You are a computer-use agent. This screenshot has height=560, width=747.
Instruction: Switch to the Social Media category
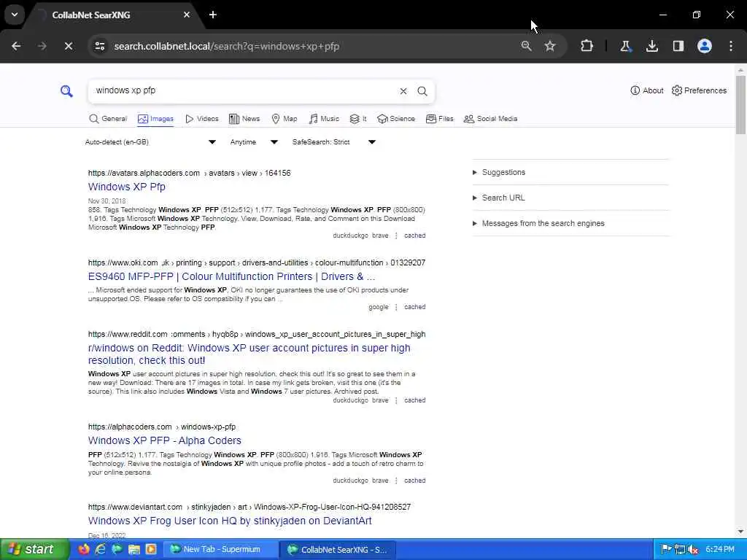490,119
